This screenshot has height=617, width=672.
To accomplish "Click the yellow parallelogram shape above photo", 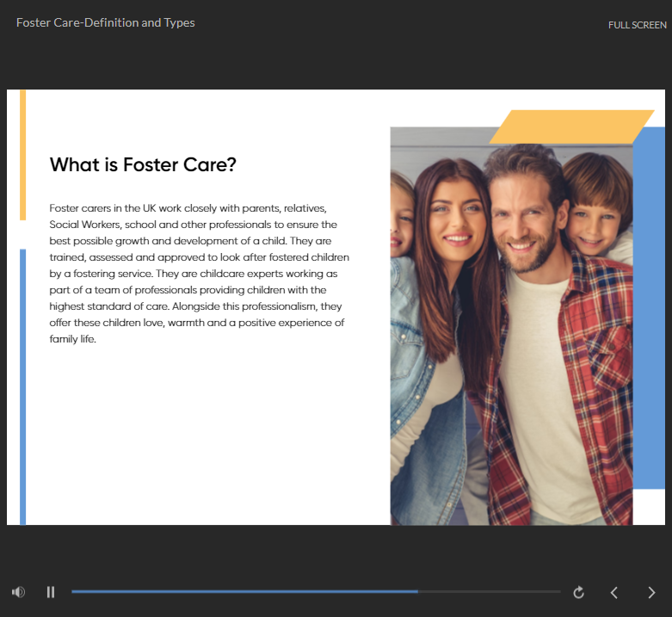I will pyautogui.click(x=571, y=126).
